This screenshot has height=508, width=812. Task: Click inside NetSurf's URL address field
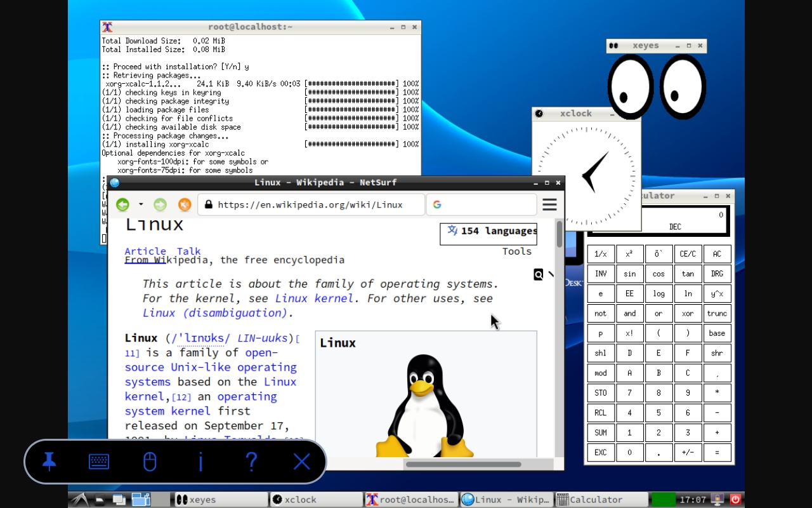coord(311,204)
